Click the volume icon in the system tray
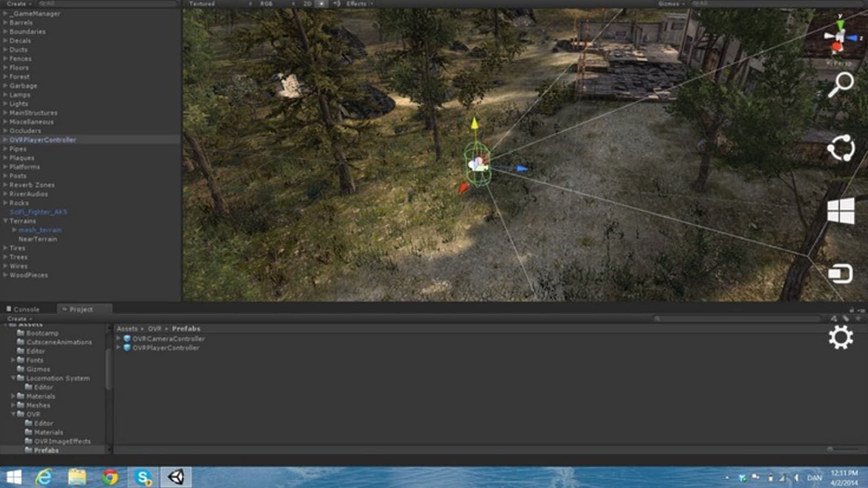 796,478
